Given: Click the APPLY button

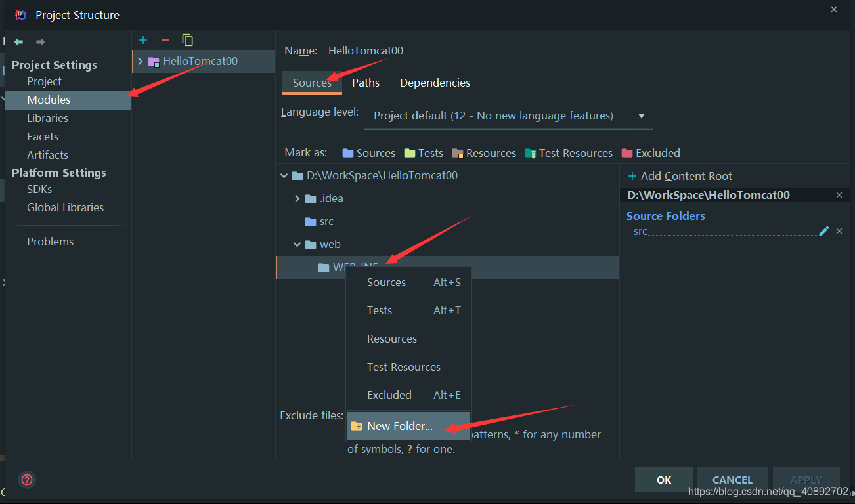Looking at the screenshot, I should pos(806,480).
